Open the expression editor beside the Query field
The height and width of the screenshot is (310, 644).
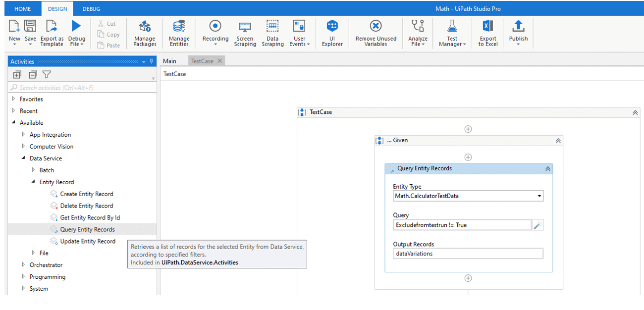click(538, 225)
